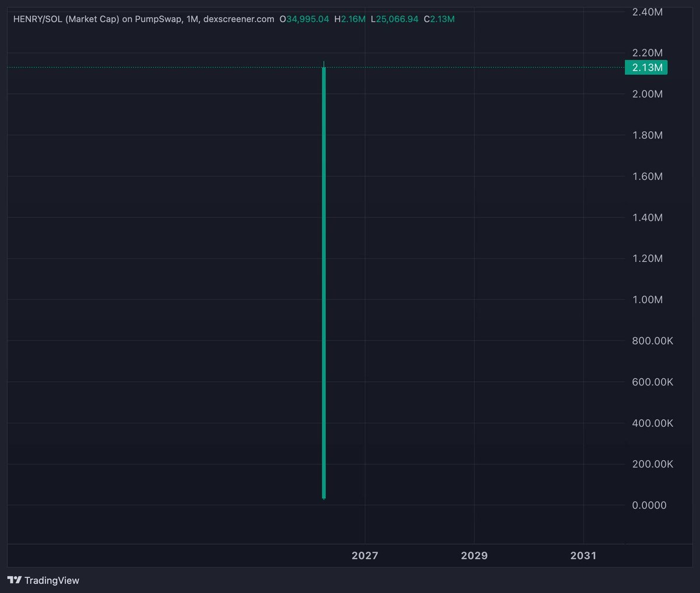Click the 200.00K price axis label

coord(653,464)
